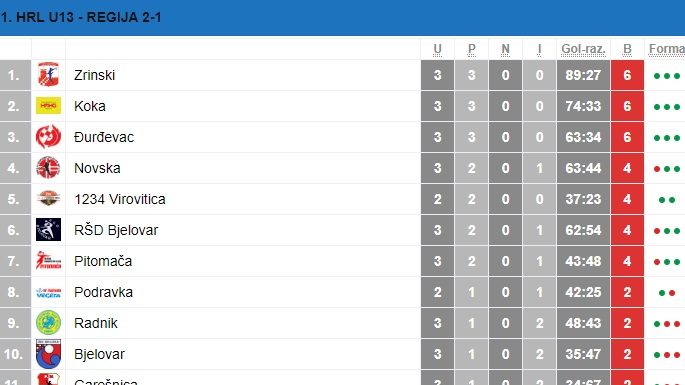Click the 1234 Virovitica club logo
The width and height of the screenshot is (685, 385).
pos(48,199)
